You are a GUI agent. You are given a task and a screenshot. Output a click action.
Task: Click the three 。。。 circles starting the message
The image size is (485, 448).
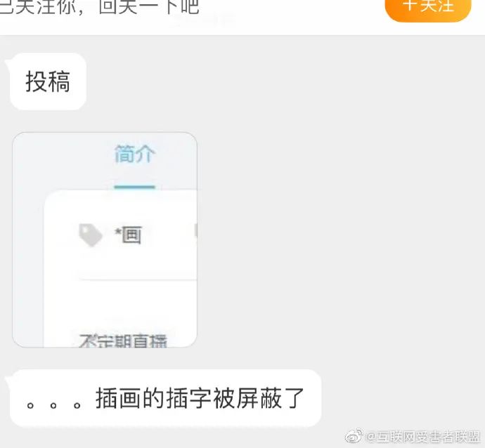point(53,404)
